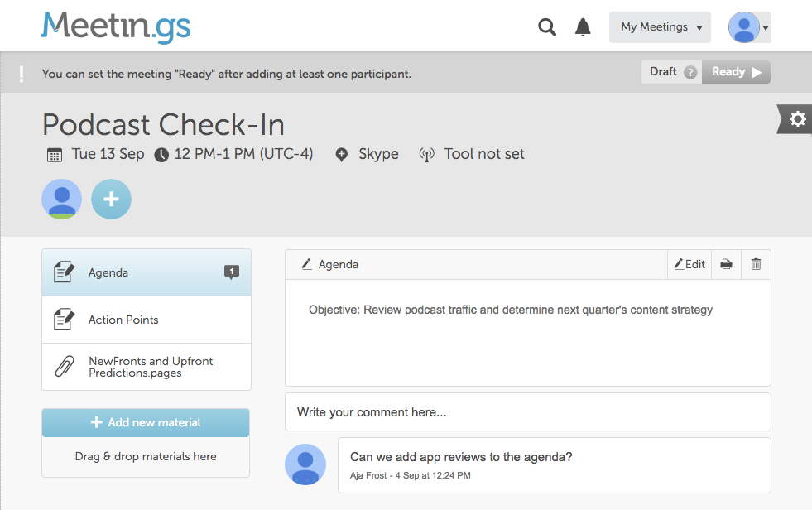Click the comment count badge on Agenda
This screenshot has width=812, height=510.
tap(232, 272)
